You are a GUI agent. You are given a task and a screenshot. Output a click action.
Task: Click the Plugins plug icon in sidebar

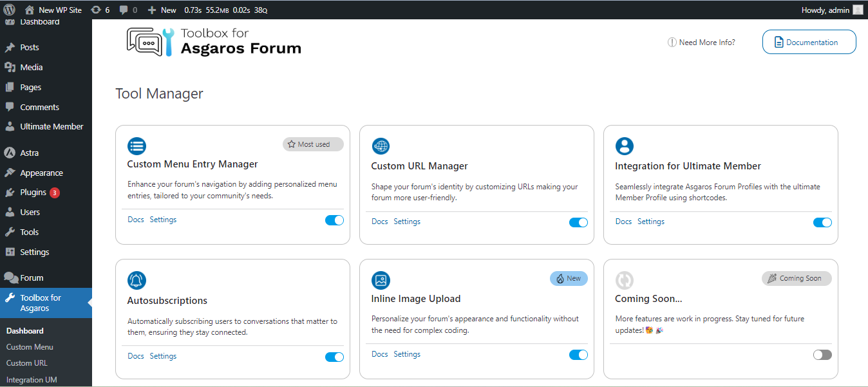(10, 192)
